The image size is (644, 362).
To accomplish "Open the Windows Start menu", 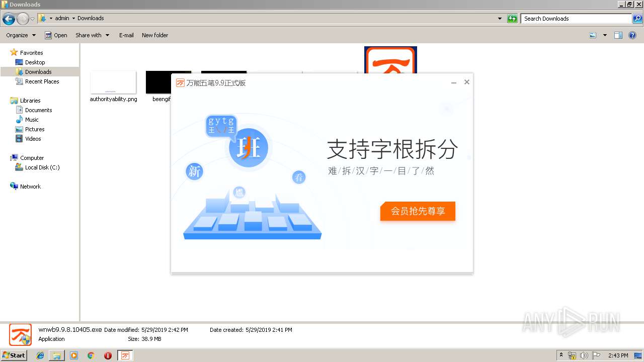I will pos(14,355).
